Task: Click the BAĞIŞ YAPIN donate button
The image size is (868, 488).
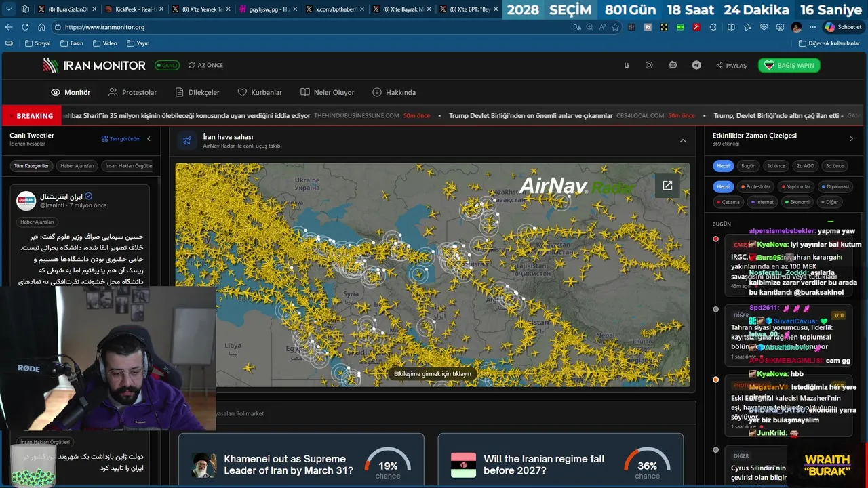Action: tap(789, 66)
